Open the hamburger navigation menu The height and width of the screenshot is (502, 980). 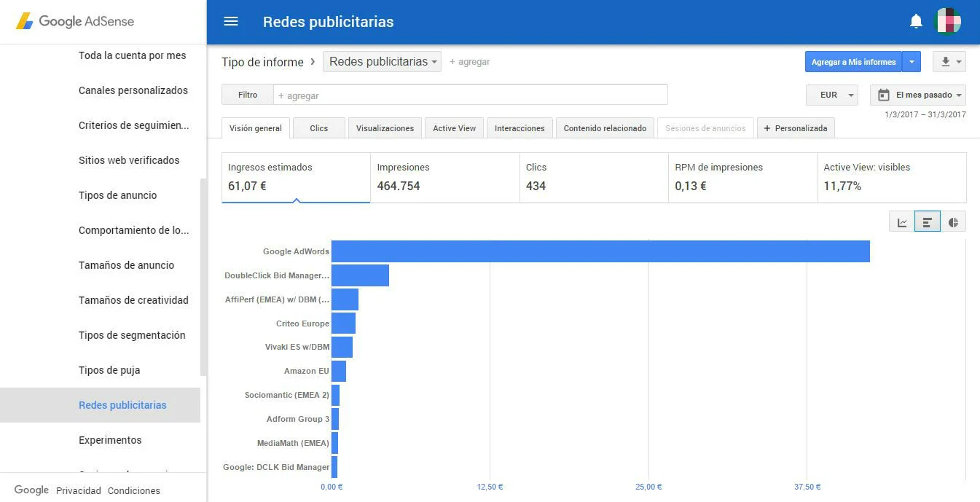click(x=231, y=22)
